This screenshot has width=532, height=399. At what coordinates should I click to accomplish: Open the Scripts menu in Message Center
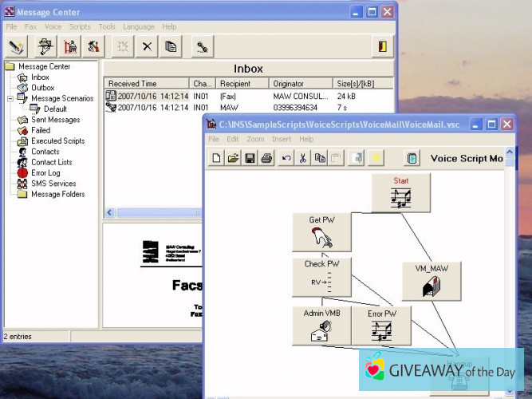[x=80, y=26]
